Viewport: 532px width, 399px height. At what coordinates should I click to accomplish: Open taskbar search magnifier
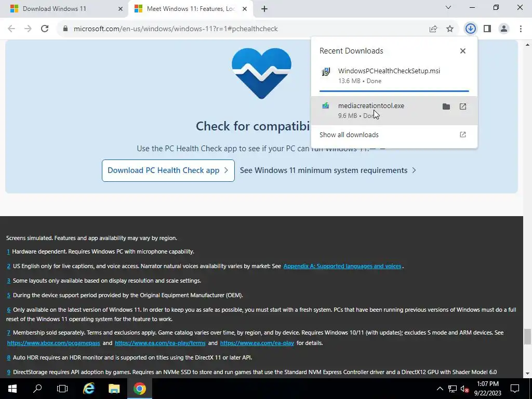37,389
